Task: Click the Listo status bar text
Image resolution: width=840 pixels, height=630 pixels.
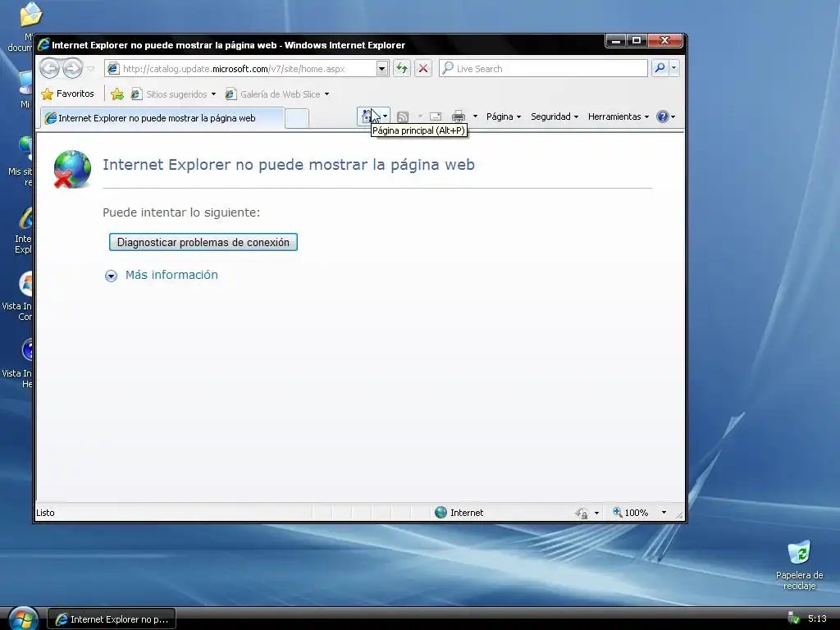Action: point(46,513)
